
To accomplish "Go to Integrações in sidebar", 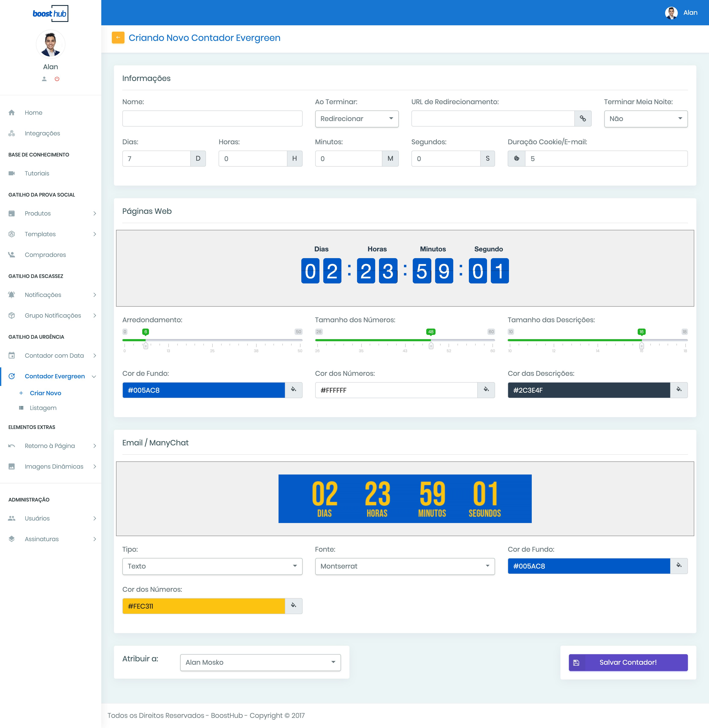I will (42, 133).
